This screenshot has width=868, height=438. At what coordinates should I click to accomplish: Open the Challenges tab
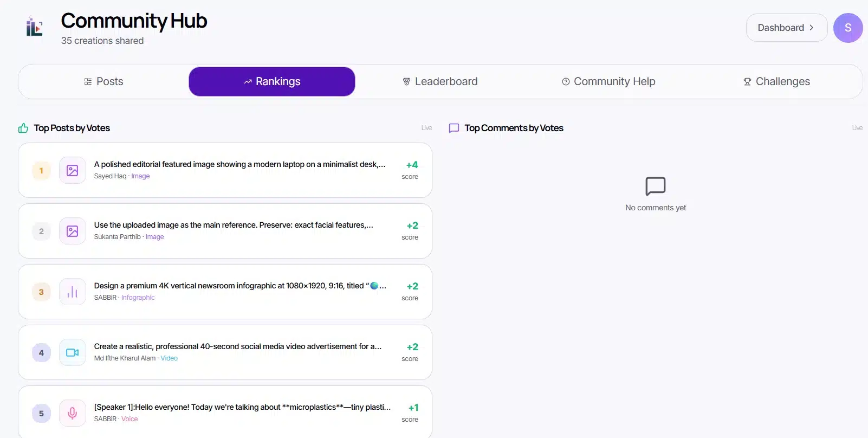pos(776,81)
